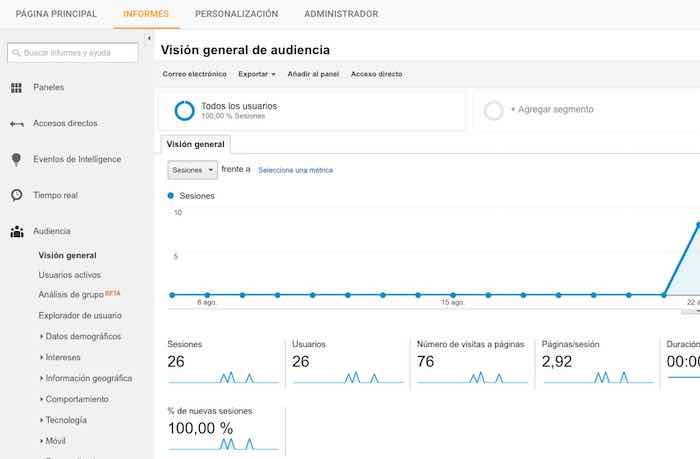
Task: Expand Información geográfica section
Action: (88, 378)
